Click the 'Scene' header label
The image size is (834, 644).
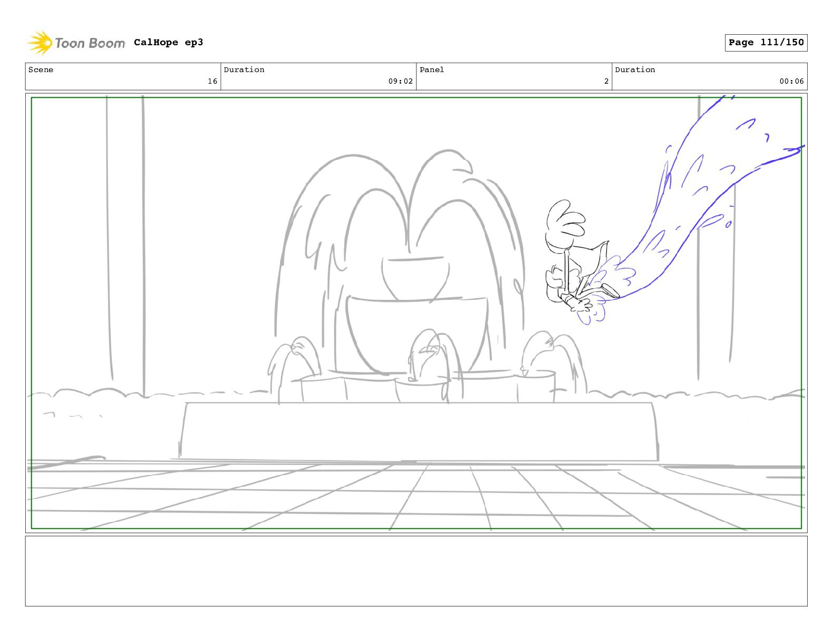(x=41, y=69)
